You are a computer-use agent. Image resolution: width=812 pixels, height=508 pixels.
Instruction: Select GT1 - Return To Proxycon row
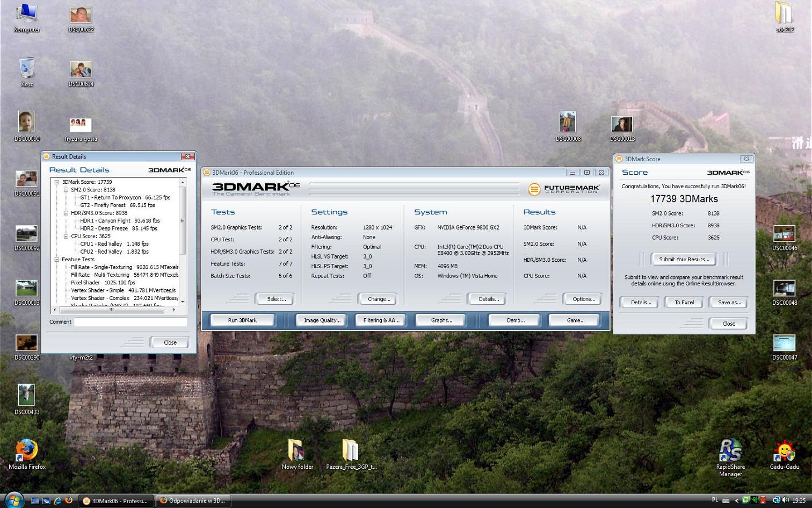tap(125, 197)
